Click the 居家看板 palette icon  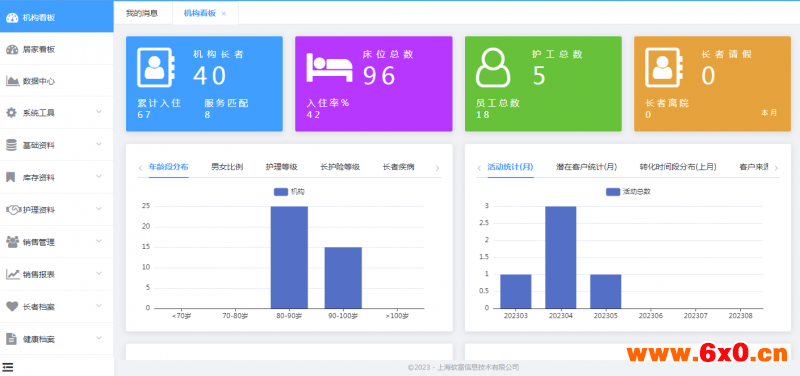point(12,49)
